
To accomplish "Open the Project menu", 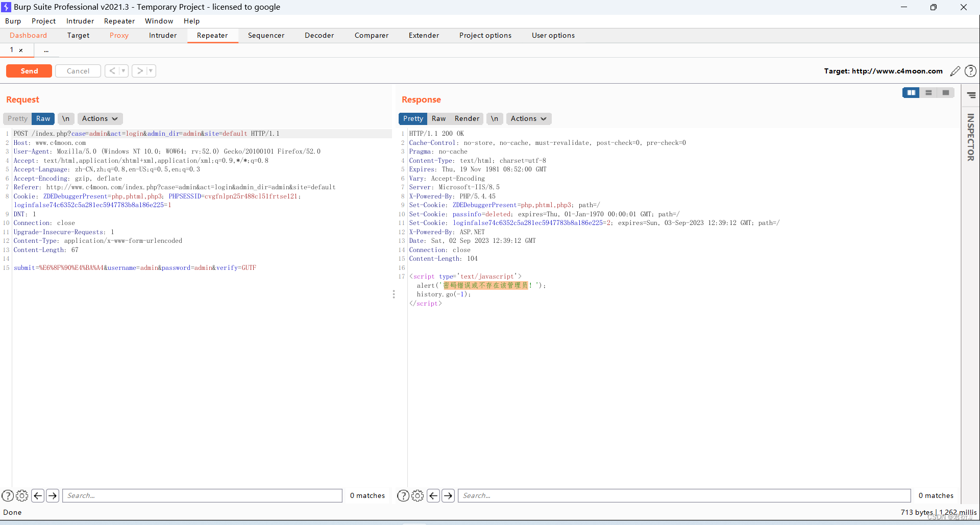I will pyautogui.click(x=44, y=21).
